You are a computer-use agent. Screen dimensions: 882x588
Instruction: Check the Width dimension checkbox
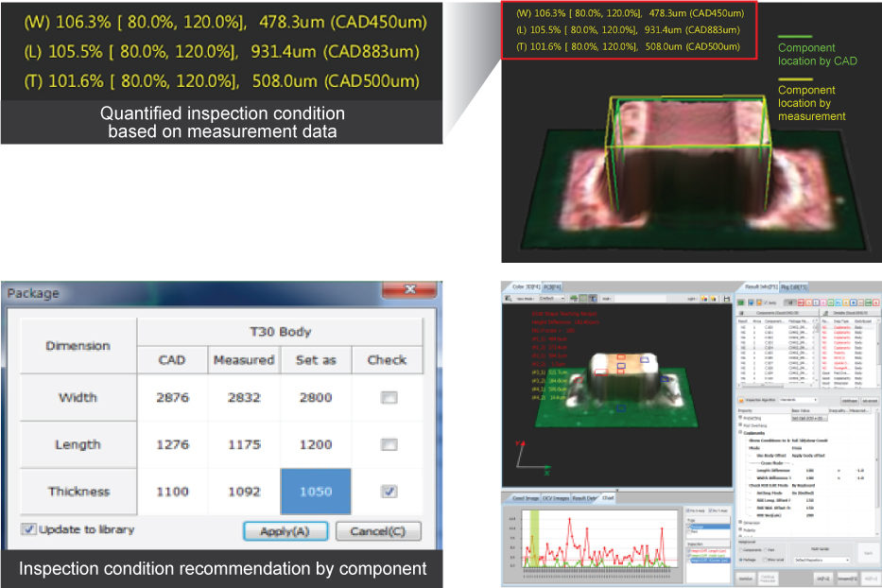click(388, 398)
